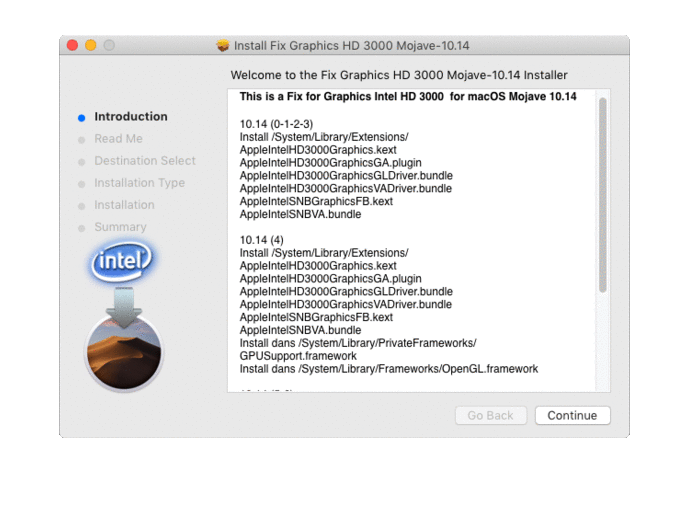Choose the Installation Type step
This screenshot has width=688, height=506.
pos(139,183)
